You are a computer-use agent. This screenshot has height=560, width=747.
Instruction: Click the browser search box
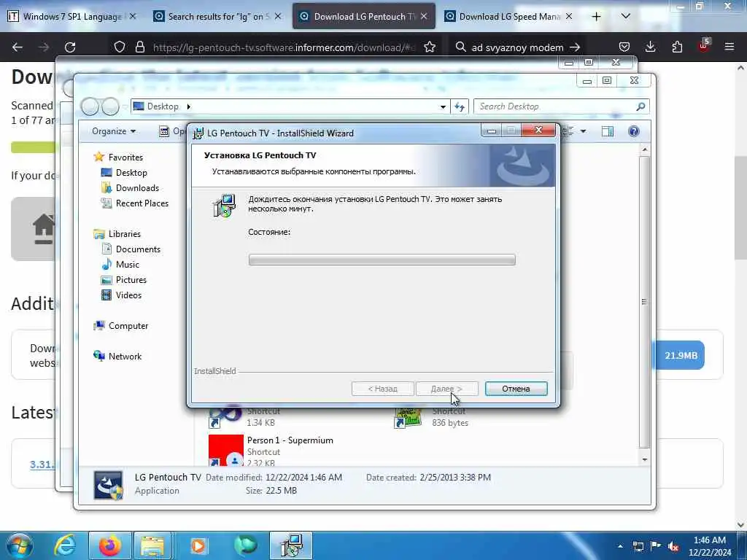(x=517, y=47)
